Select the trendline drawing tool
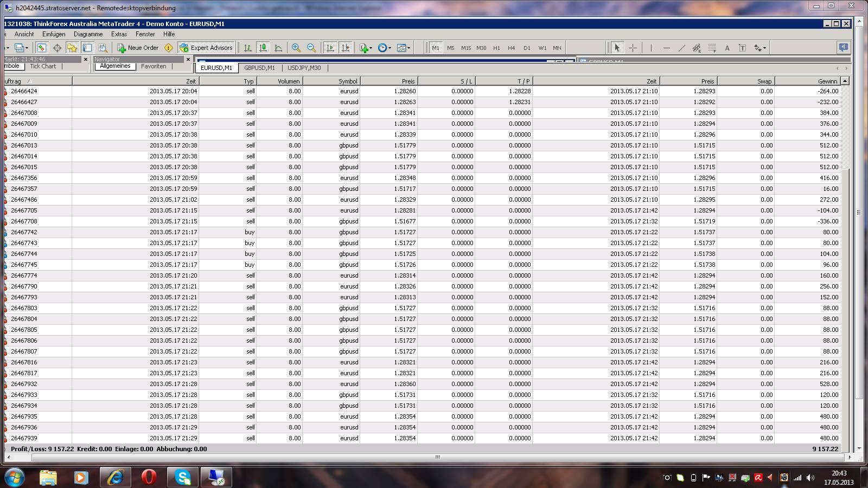This screenshot has width=868, height=488. pos(681,48)
